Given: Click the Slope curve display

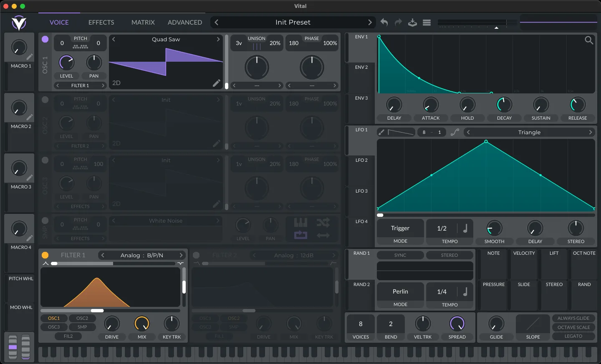Looking at the screenshot, I should click(533, 324).
